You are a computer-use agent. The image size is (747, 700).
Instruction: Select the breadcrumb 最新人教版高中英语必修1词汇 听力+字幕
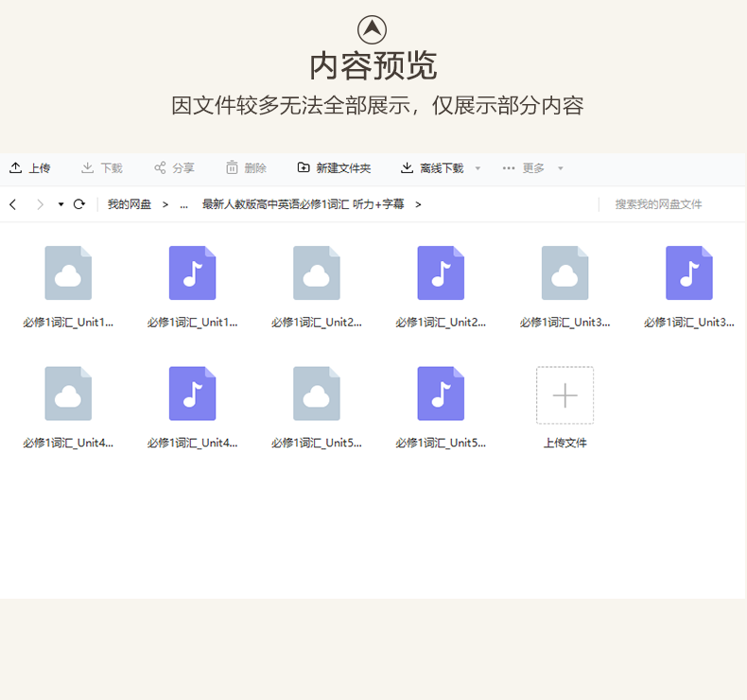pos(303,204)
